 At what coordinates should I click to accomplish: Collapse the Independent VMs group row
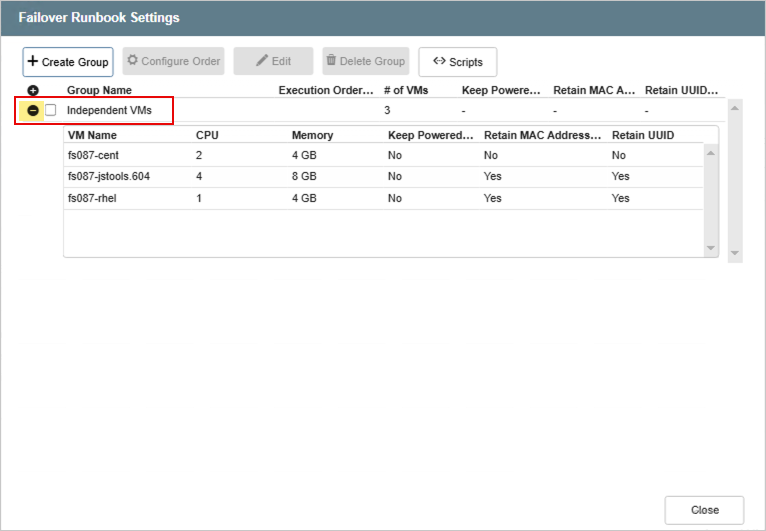pos(33,110)
